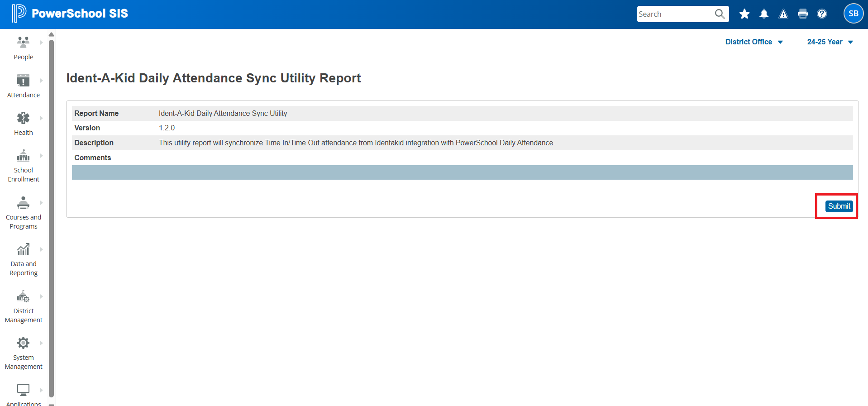The image size is (868, 406).
Task: Expand the School Enrollment submenu arrow
Action: (41, 156)
